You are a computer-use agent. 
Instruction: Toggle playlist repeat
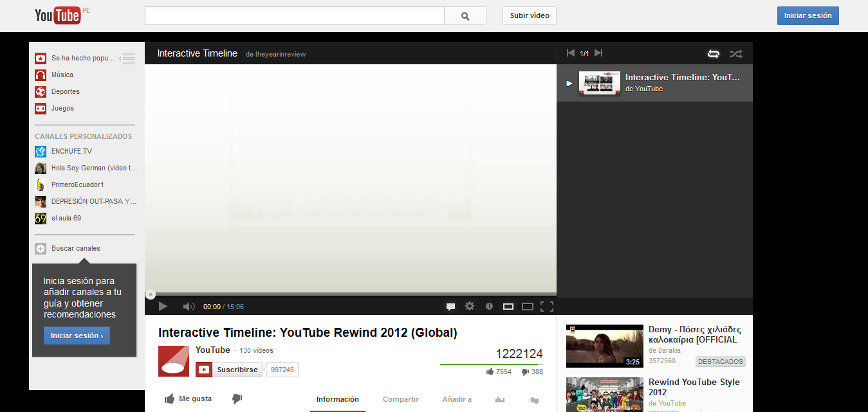(x=714, y=53)
